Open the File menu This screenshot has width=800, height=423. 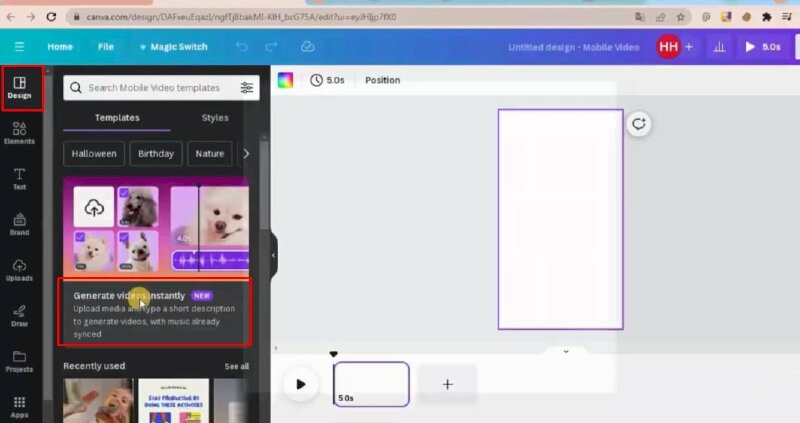click(x=106, y=47)
